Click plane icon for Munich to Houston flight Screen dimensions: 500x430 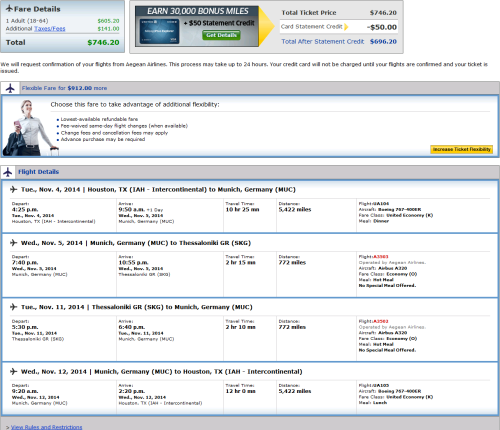click(x=13, y=371)
